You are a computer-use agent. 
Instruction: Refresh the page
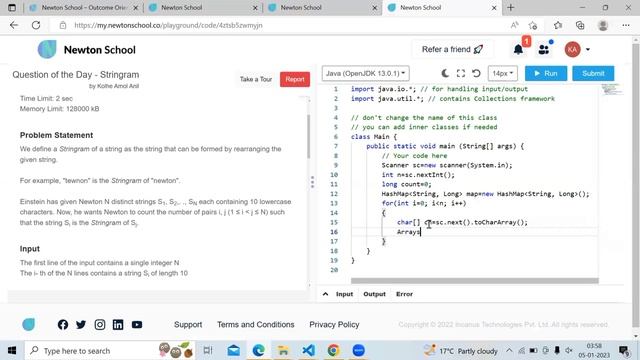pyautogui.click(x=36, y=25)
